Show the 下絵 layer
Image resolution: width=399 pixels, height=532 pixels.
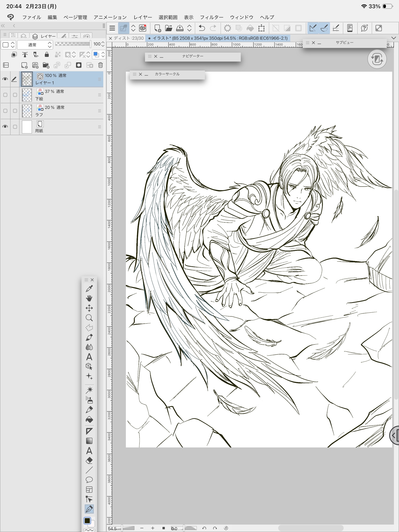5,95
